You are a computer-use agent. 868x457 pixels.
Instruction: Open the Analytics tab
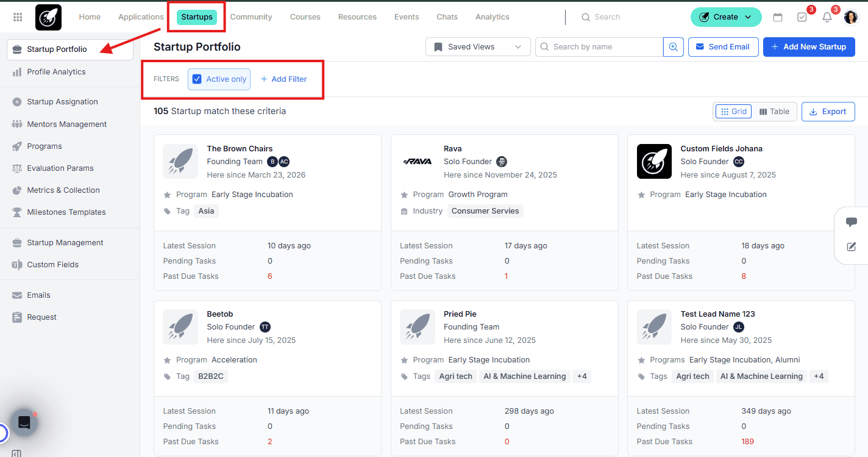point(493,17)
